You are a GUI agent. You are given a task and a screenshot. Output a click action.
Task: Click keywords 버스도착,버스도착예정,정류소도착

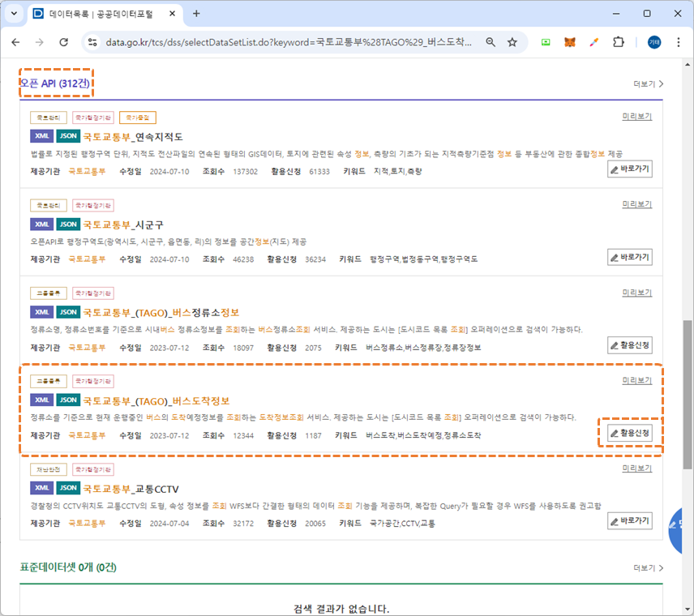click(423, 435)
